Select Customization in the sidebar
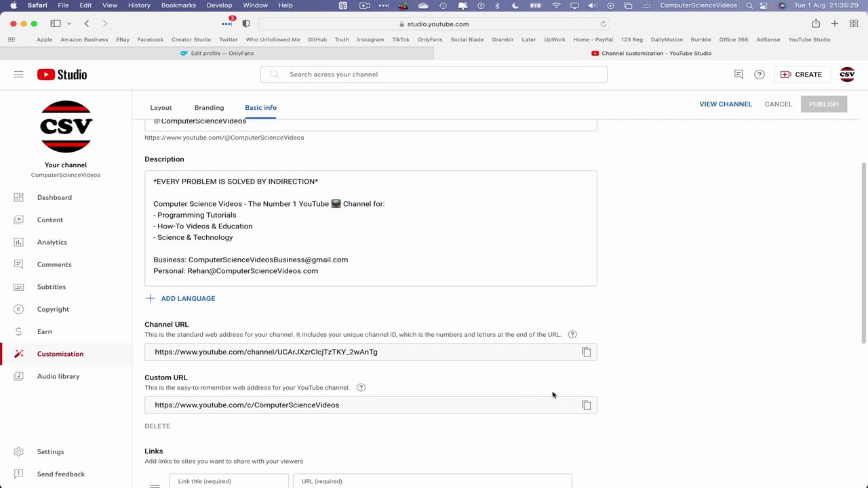868x488 pixels. tap(66, 354)
